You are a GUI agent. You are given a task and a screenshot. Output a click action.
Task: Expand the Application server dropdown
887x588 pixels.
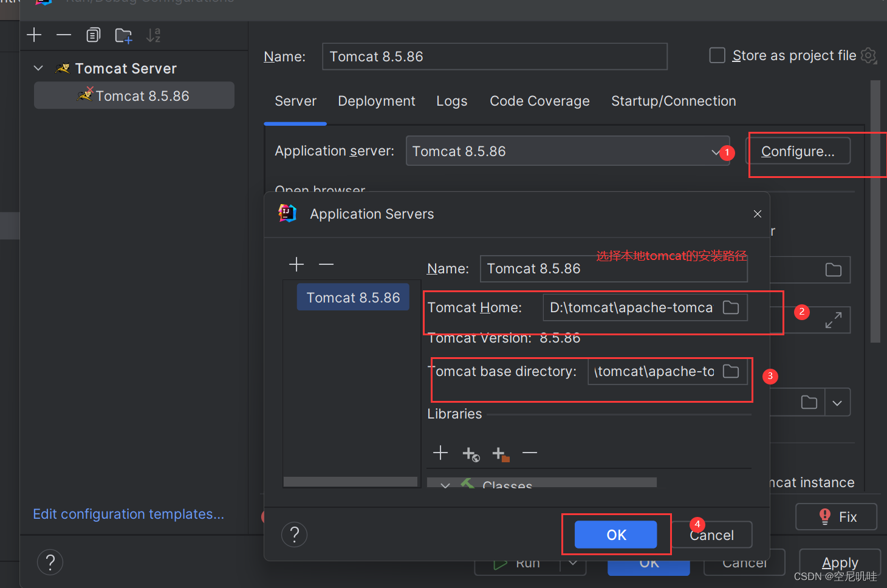(716, 151)
